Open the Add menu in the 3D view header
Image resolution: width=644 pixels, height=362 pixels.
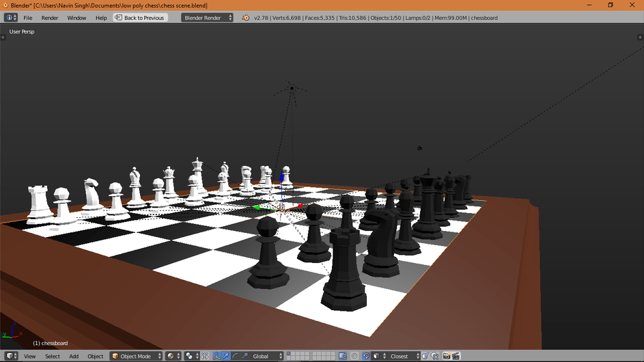(x=74, y=356)
